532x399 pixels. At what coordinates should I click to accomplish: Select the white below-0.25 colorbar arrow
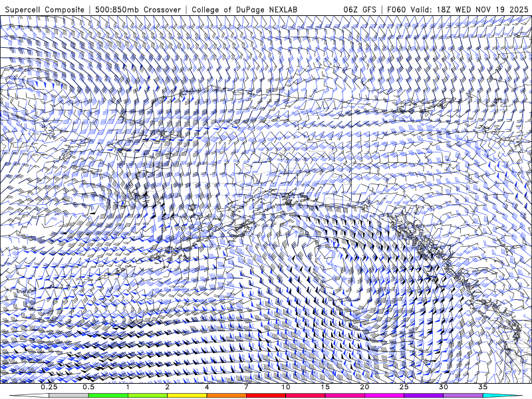(29, 396)
